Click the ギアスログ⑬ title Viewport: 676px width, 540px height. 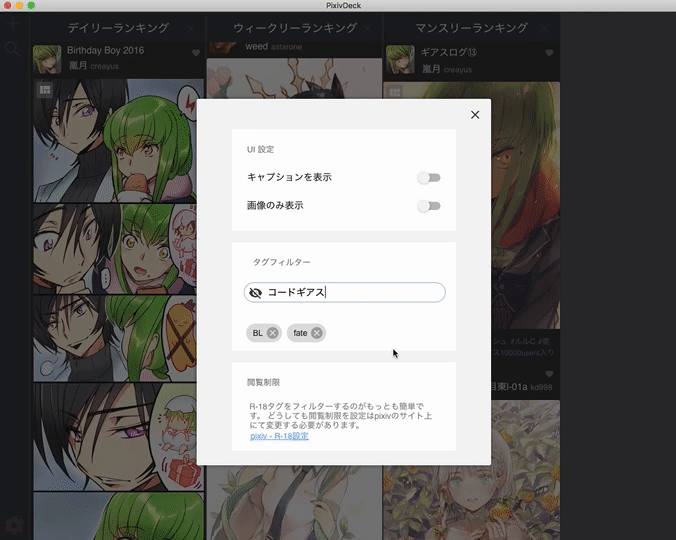click(x=449, y=52)
